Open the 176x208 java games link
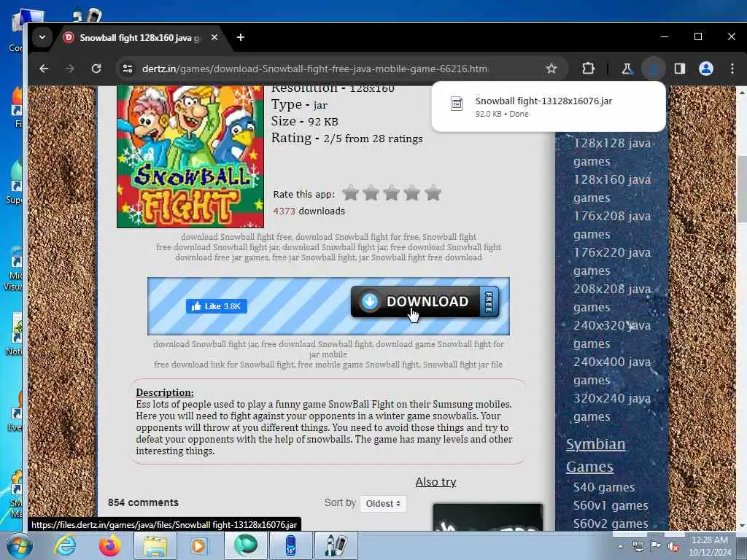 612,225
